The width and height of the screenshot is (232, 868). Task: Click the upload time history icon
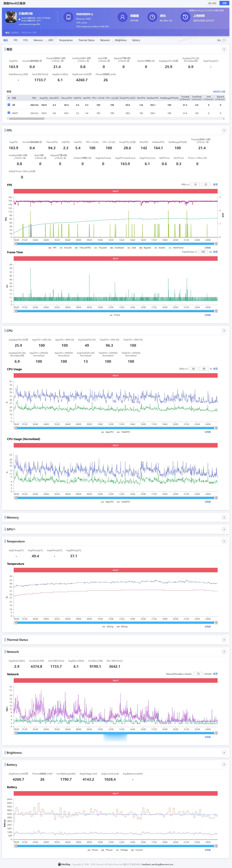click(x=186, y=17)
